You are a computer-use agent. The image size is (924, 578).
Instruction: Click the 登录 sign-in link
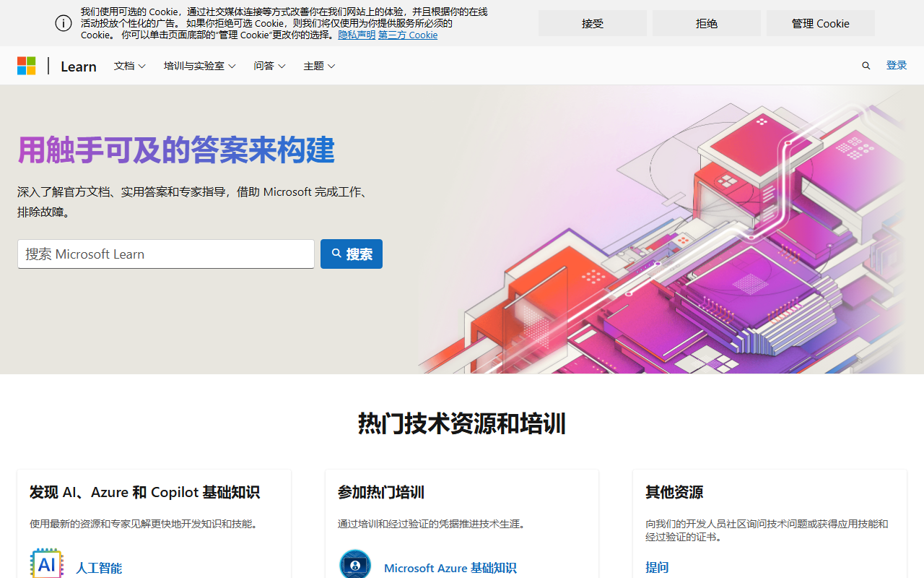click(897, 65)
